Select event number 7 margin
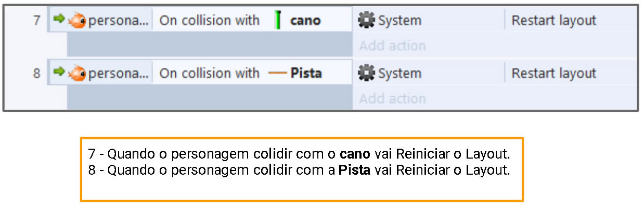Screen dimensions: 644x209 tap(36, 21)
